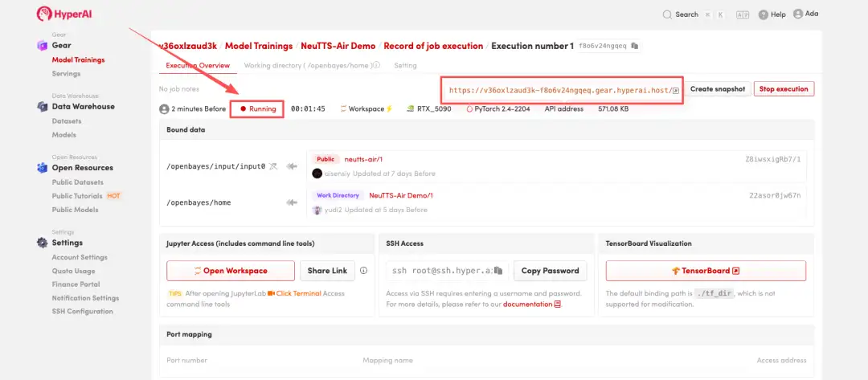Open the SSH documentation link
Viewport: 868px width, 380px height.
(527, 304)
